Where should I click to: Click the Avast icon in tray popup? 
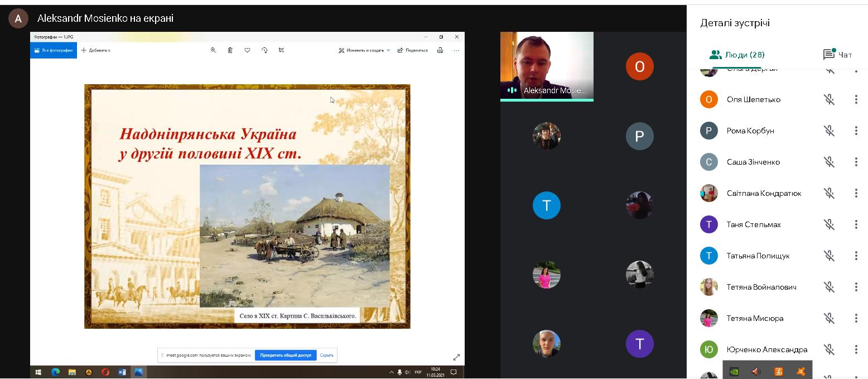[x=801, y=371]
